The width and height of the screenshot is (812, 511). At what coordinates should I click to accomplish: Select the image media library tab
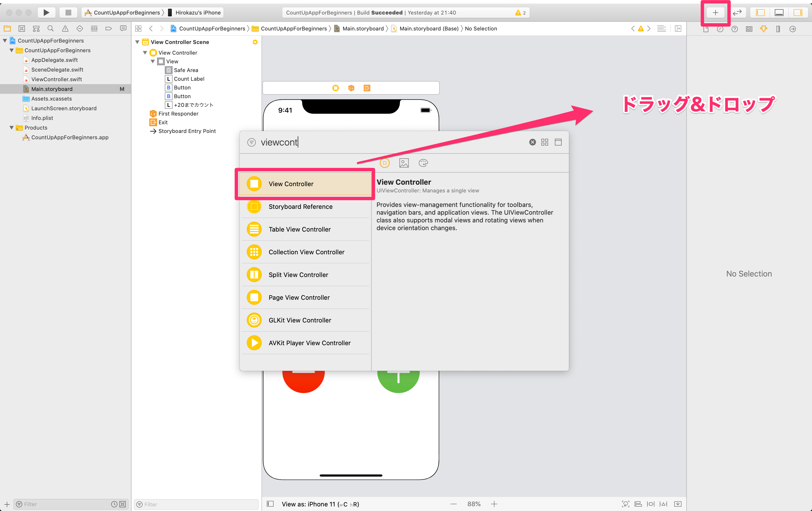(x=404, y=163)
